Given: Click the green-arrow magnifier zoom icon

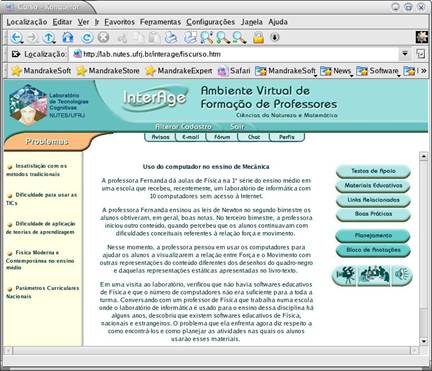Looking at the screenshot, I should [223, 38].
